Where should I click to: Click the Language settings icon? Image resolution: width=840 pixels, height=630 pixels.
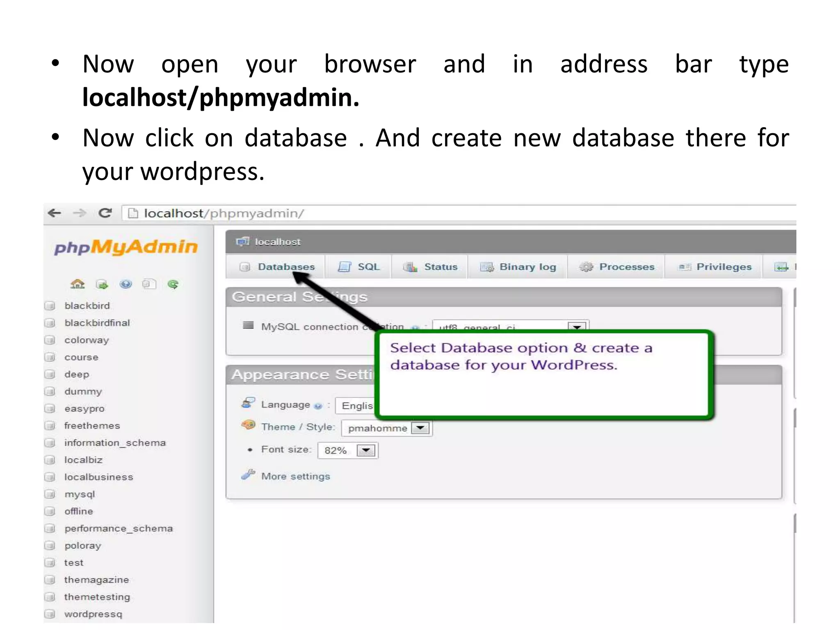click(x=248, y=403)
